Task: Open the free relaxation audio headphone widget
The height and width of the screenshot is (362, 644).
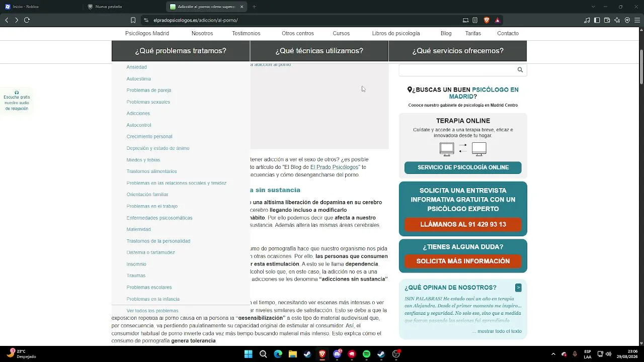Action: point(17,101)
